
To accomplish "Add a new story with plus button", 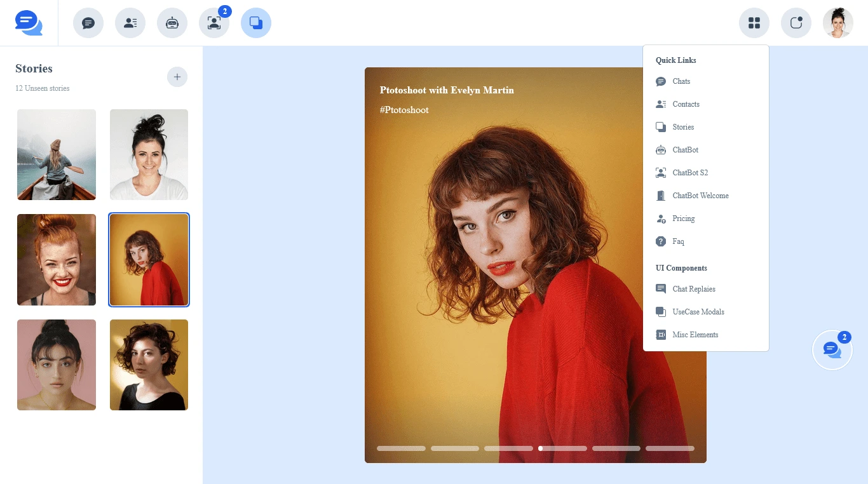I will [177, 77].
